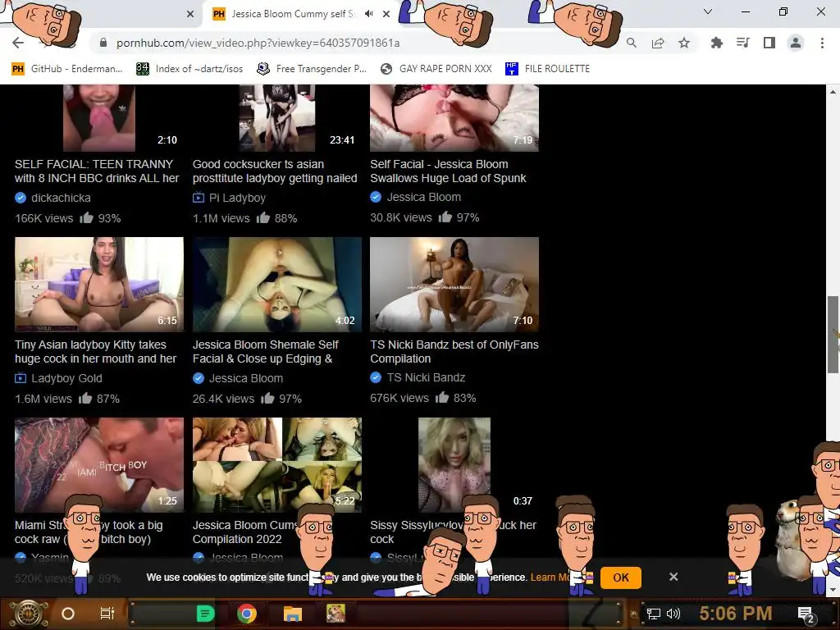Open the Ladyboy Gold channel link
The width and height of the screenshot is (840, 630).
tap(66, 378)
